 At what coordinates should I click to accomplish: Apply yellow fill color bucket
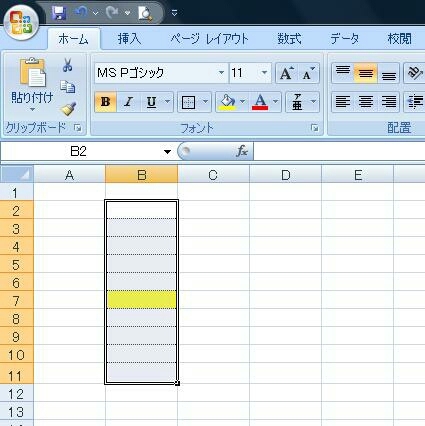(228, 102)
